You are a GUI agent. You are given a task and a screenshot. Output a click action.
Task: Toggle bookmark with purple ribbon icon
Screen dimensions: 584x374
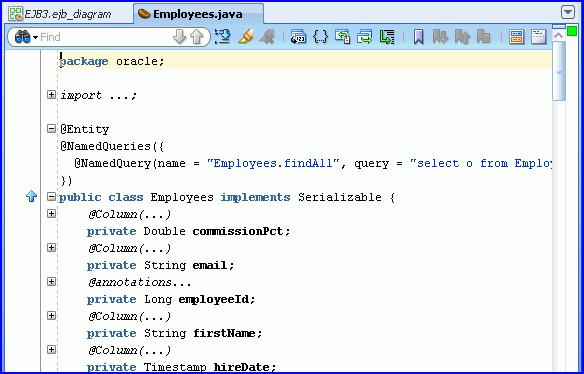click(x=419, y=37)
